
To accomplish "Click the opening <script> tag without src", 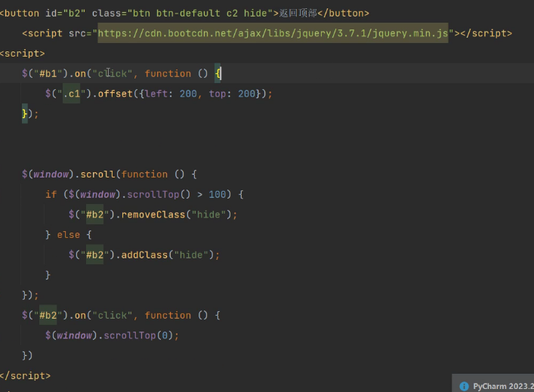I will [x=23, y=54].
